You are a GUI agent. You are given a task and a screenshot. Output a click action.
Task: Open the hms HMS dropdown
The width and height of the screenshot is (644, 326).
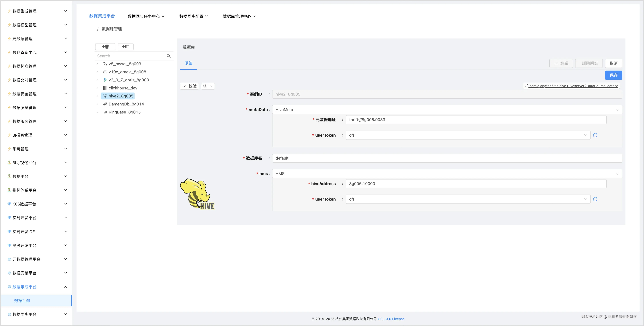click(x=618, y=173)
